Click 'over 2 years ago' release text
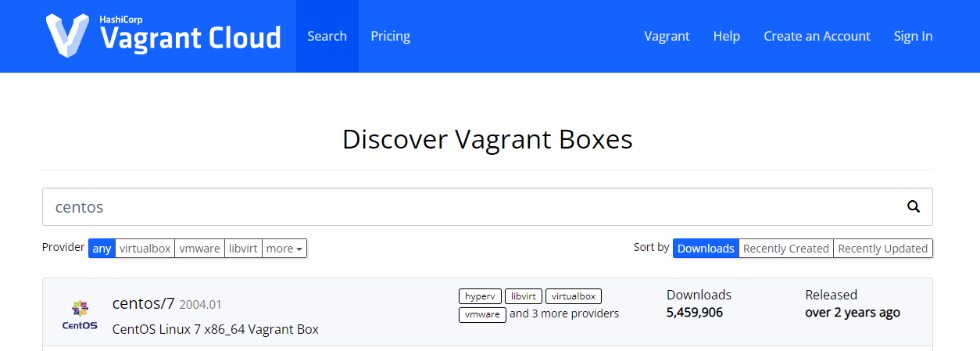Image resolution: width=980 pixels, height=351 pixels. coord(853,313)
